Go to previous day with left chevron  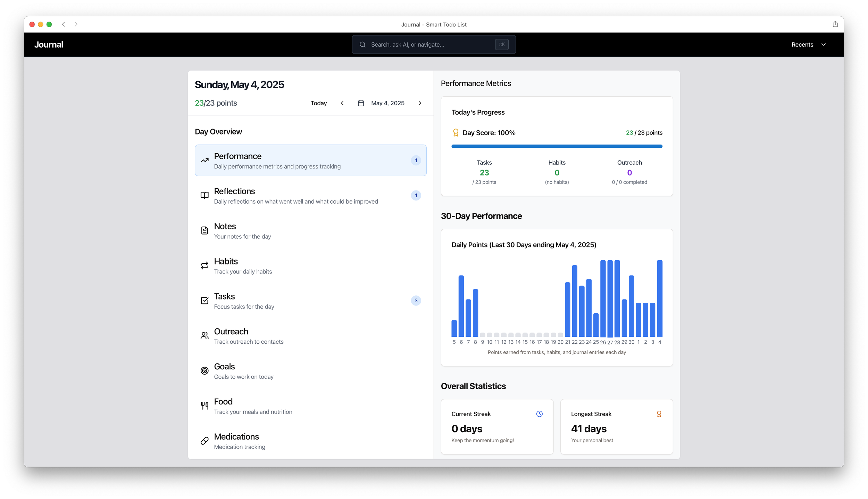342,103
